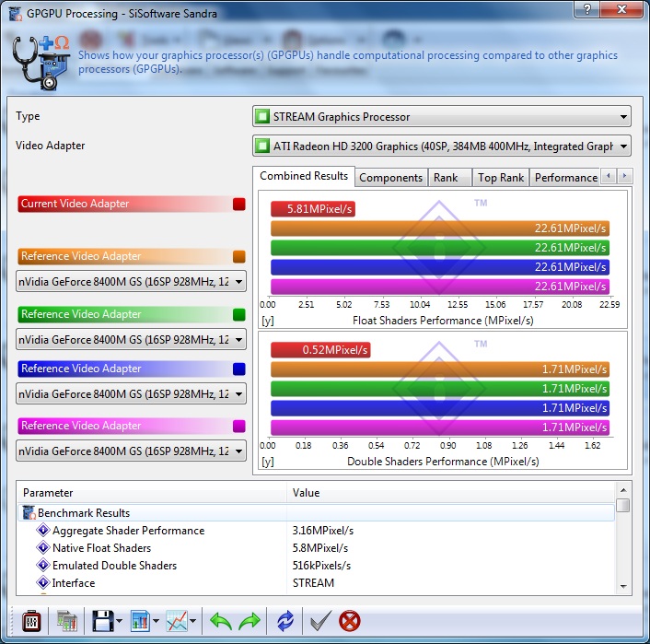This screenshot has width=650, height=644.
Task: Click the red 0.52MPixel/s bar
Action: pyautogui.click(x=320, y=350)
